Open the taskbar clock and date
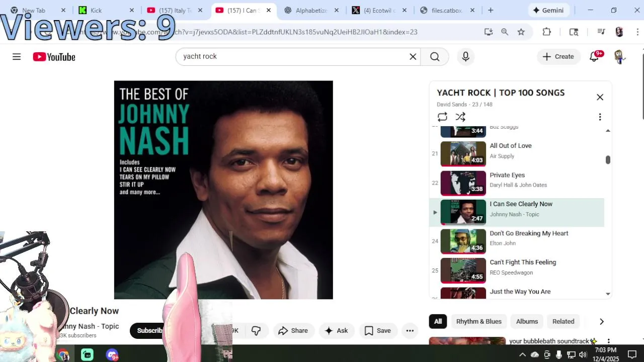 tap(606, 354)
